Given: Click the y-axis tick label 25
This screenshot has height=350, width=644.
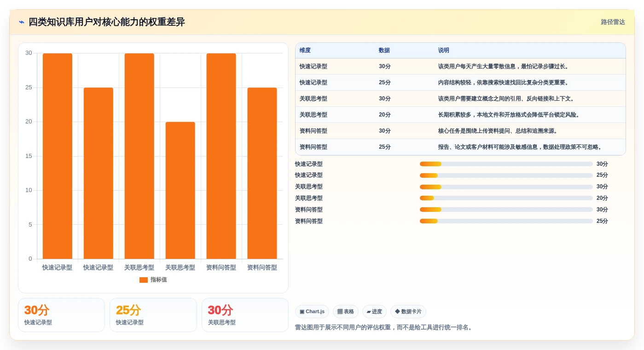Looking at the screenshot, I should click(29, 87).
